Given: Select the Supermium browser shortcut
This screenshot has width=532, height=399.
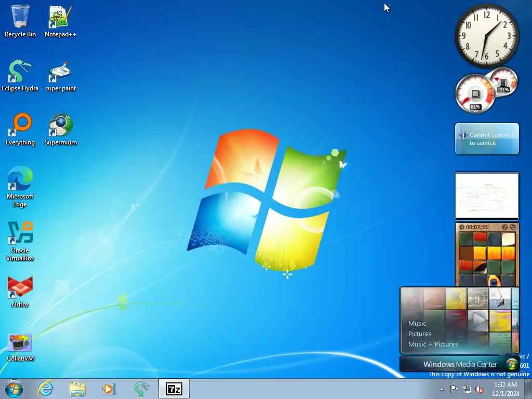Looking at the screenshot, I should click(60, 129).
